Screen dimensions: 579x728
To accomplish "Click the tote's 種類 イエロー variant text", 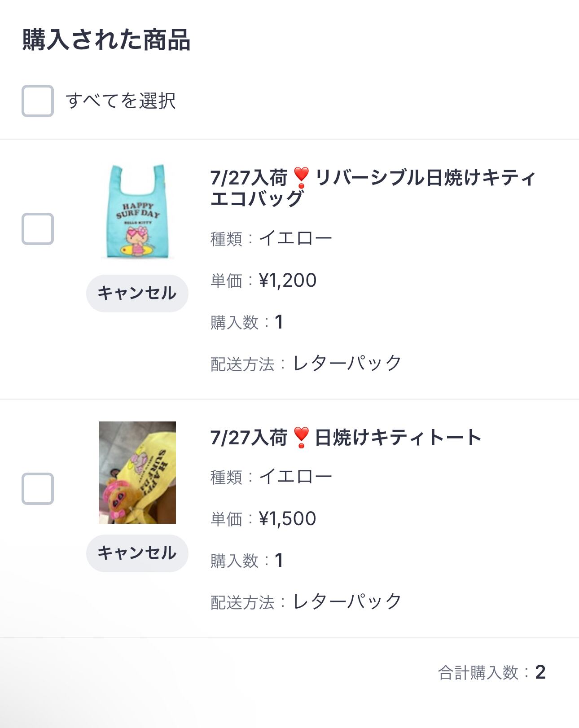I will 295,476.
